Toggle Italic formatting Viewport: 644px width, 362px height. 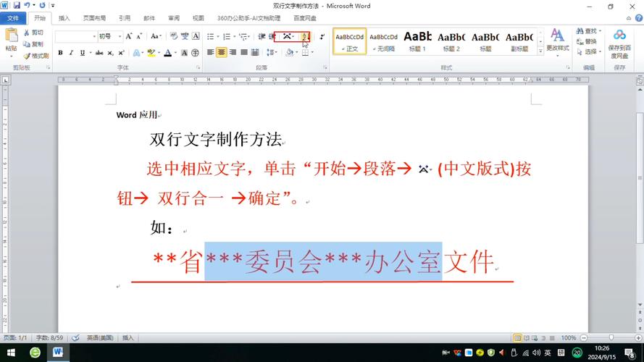[71, 53]
